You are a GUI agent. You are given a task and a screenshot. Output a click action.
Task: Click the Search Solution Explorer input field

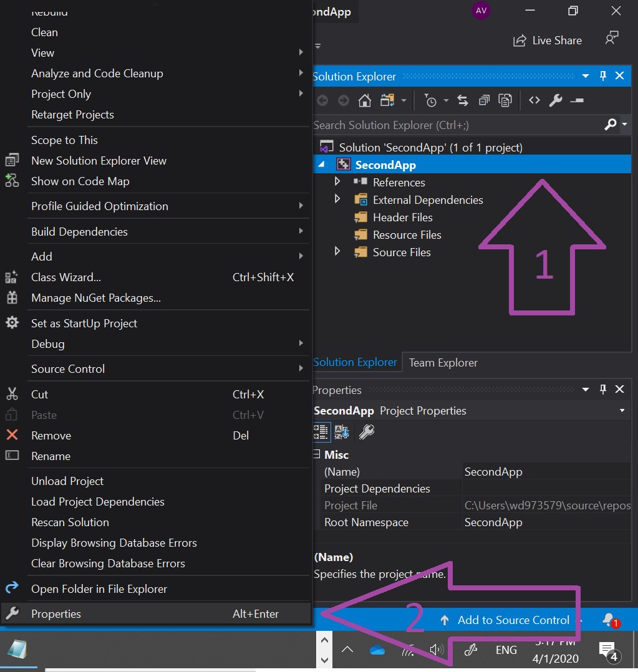pos(457,125)
